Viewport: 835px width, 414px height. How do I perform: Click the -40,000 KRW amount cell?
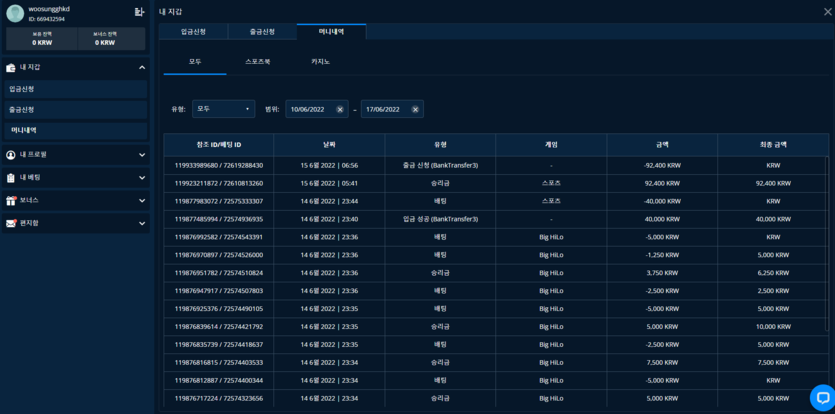[662, 201]
